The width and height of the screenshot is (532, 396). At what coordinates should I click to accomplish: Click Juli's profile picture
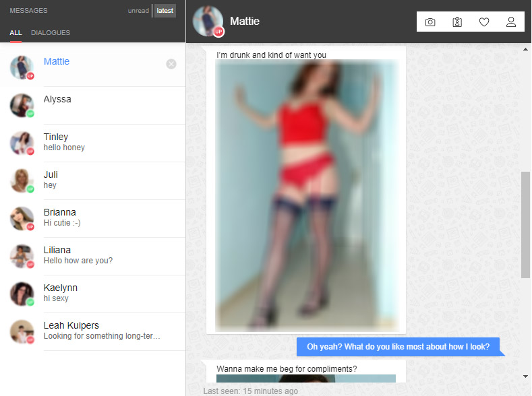[22, 181]
